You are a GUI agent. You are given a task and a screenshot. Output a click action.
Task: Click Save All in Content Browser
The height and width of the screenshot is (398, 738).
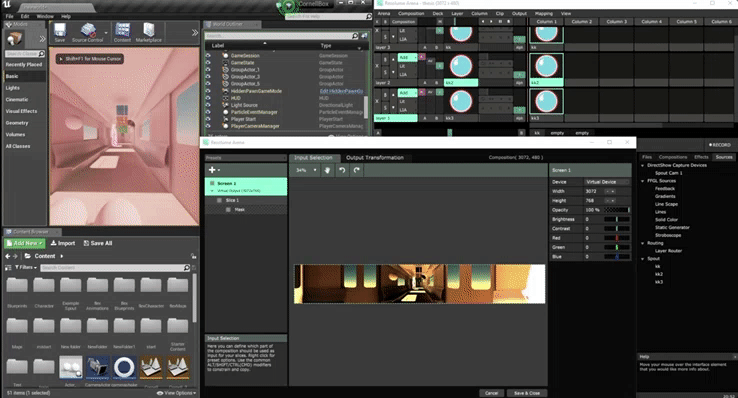click(x=97, y=243)
